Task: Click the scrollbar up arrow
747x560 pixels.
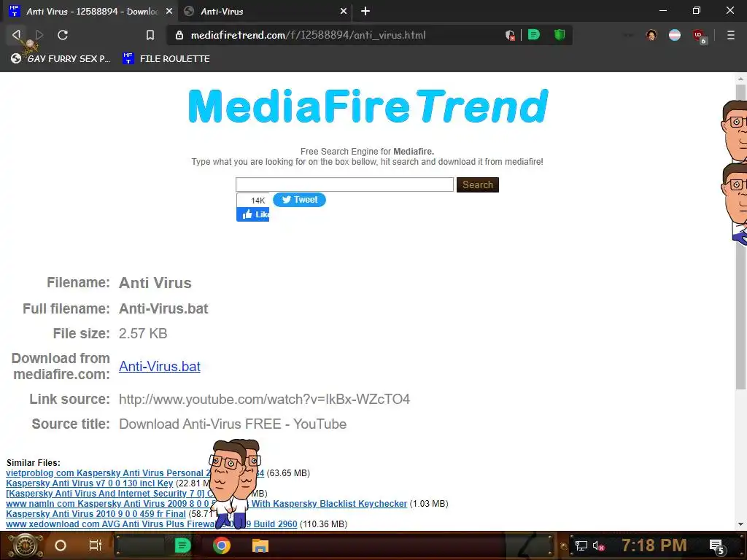Action: coord(740,79)
